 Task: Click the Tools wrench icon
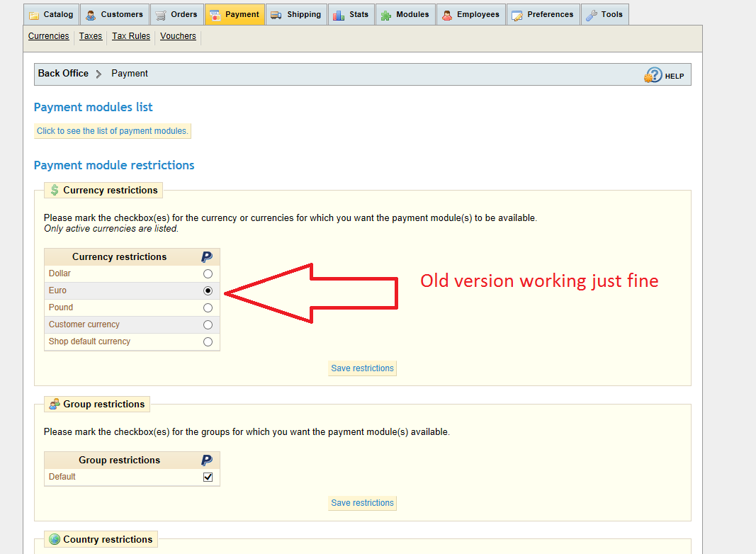591,16
